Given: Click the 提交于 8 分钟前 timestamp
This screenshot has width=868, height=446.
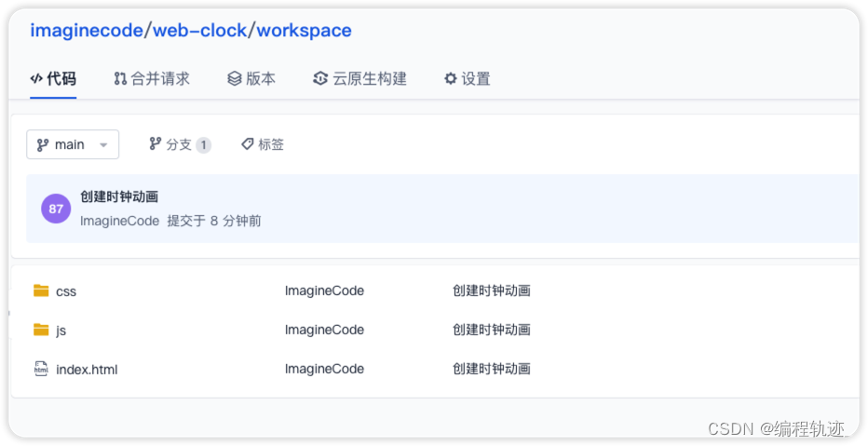Looking at the screenshot, I should pyautogui.click(x=213, y=221).
